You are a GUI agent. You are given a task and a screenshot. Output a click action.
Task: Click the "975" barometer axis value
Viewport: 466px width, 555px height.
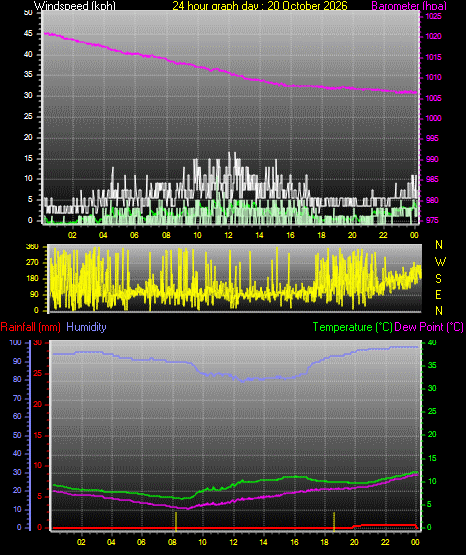coord(432,221)
